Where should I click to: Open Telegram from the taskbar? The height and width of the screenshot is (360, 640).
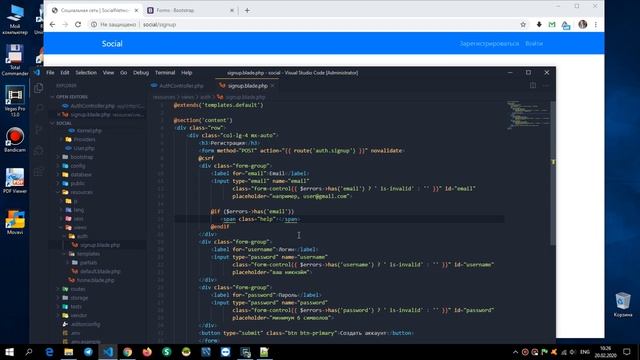pos(88,352)
